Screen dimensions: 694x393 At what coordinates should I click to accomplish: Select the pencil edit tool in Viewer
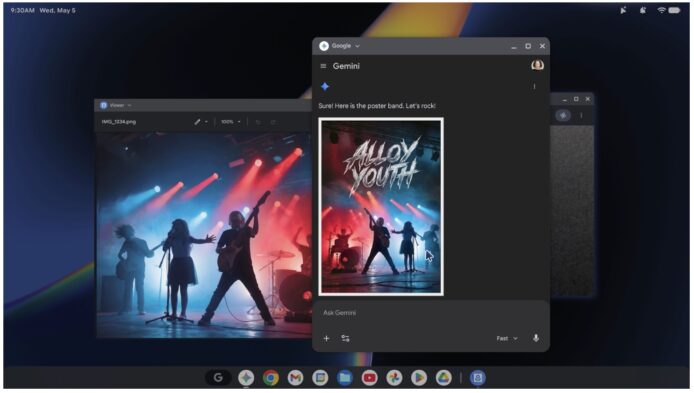tap(197, 122)
